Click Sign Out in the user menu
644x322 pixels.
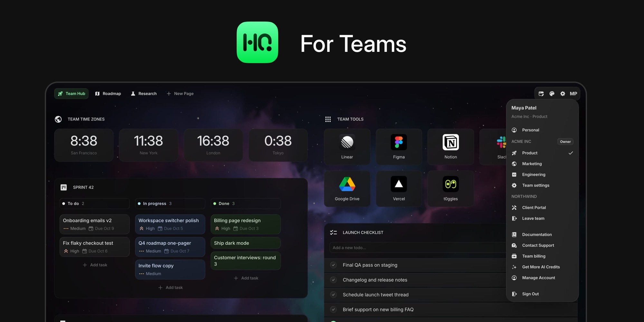(542, 294)
